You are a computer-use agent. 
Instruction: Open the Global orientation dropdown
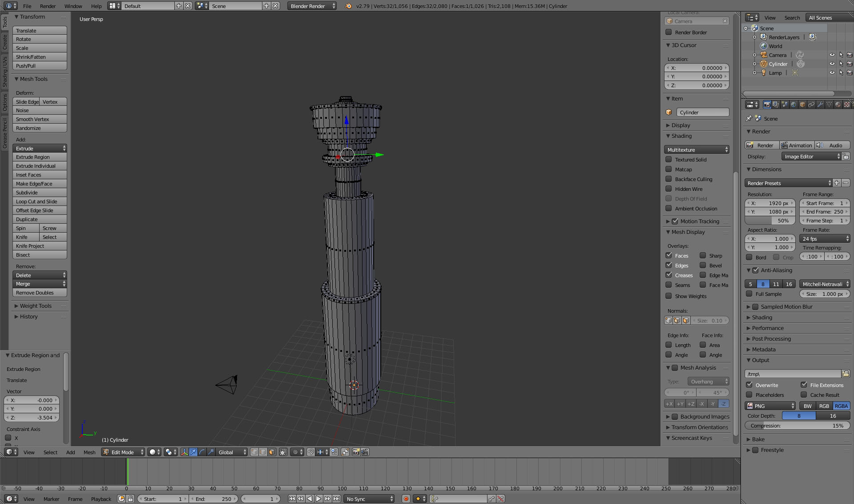pos(232,452)
